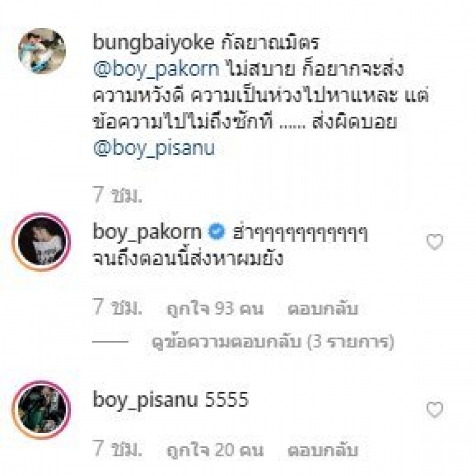Expand ดูข้อความตอบกลับ (3 รายการ) replies
The width and height of the screenshot is (476, 476).
pyautogui.click(x=273, y=342)
